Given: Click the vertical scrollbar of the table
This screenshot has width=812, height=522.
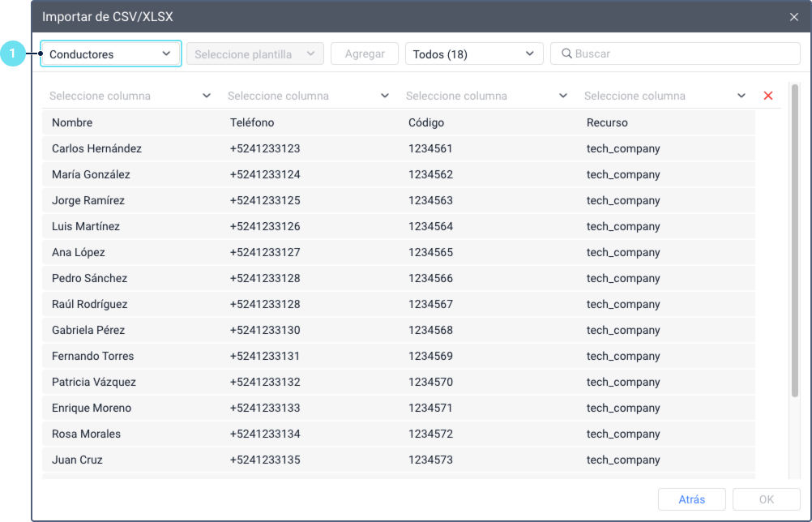Looking at the screenshot, I should pos(794,243).
